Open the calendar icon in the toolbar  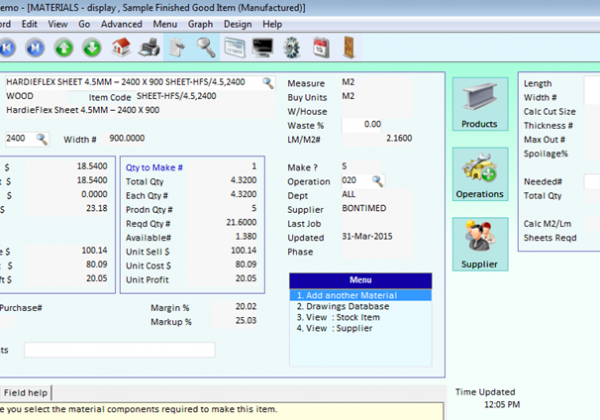(321, 48)
